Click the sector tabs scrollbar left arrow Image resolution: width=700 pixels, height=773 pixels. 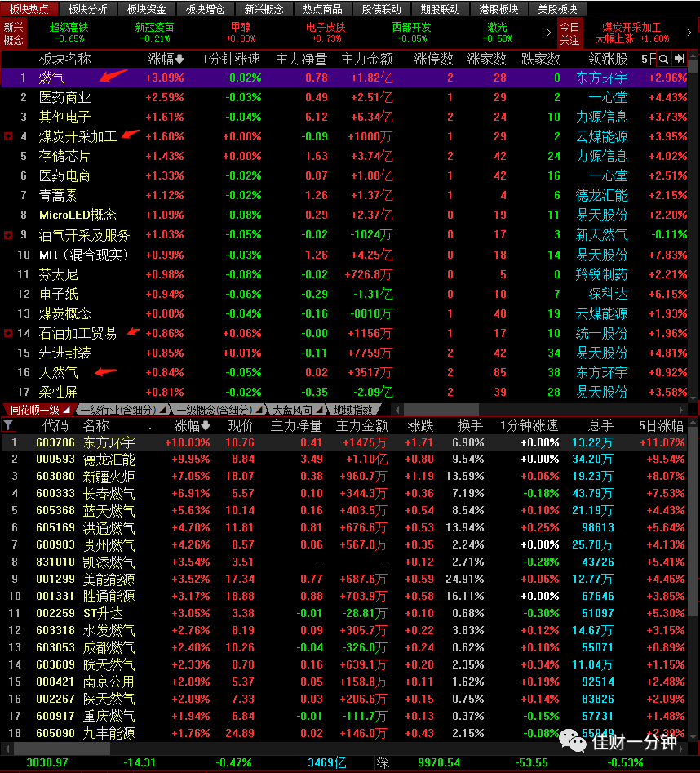pyautogui.click(x=397, y=410)
